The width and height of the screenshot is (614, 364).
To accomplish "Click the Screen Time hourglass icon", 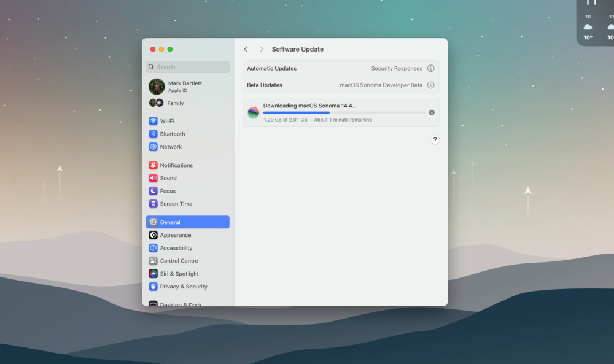I will click(x=153, y=204).
